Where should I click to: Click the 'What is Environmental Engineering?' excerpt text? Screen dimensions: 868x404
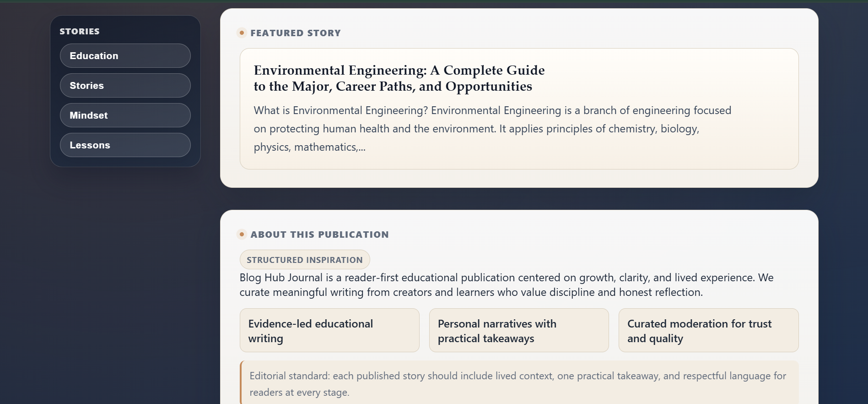tap(492, 129)
